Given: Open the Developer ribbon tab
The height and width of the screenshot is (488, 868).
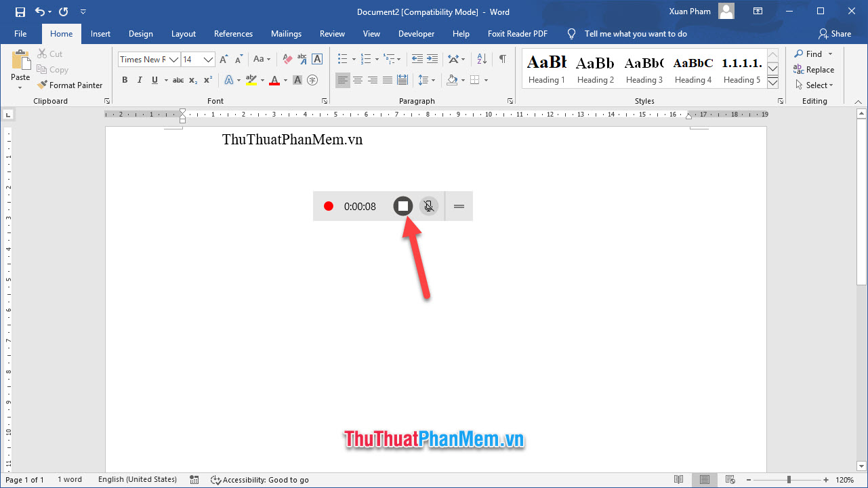Looking at the screenshot, I should pyautogui.click(x=416, y=34).
